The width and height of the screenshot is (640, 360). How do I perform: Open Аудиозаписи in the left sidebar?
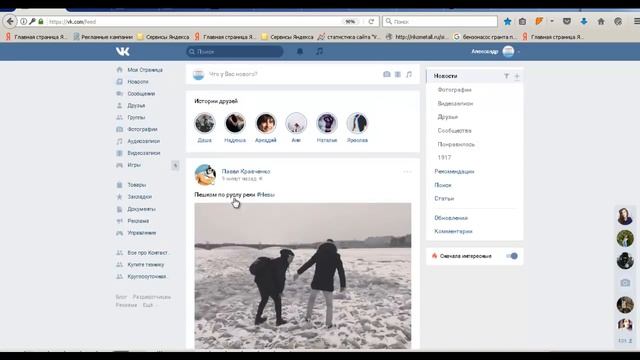coord(144,141)
